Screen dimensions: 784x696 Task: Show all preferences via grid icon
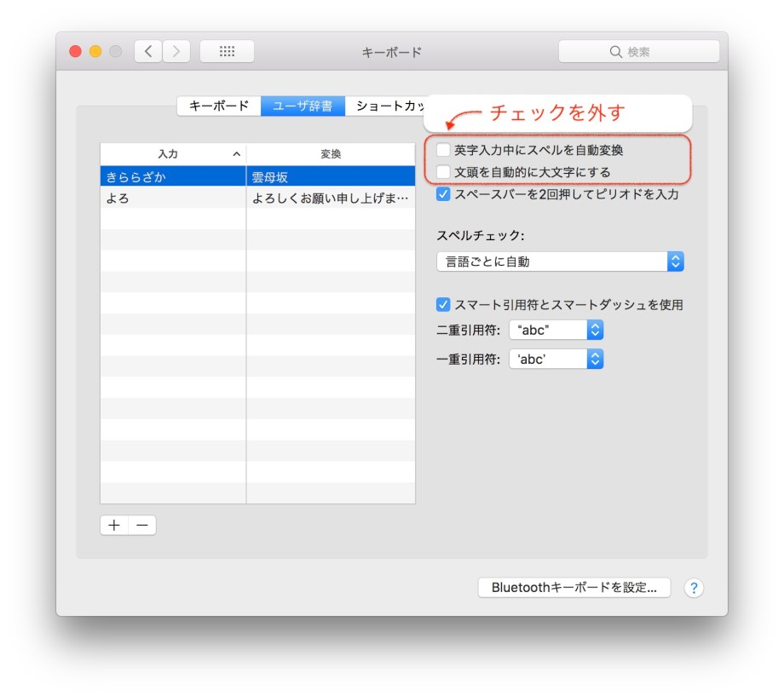click(x=227, y=51)
